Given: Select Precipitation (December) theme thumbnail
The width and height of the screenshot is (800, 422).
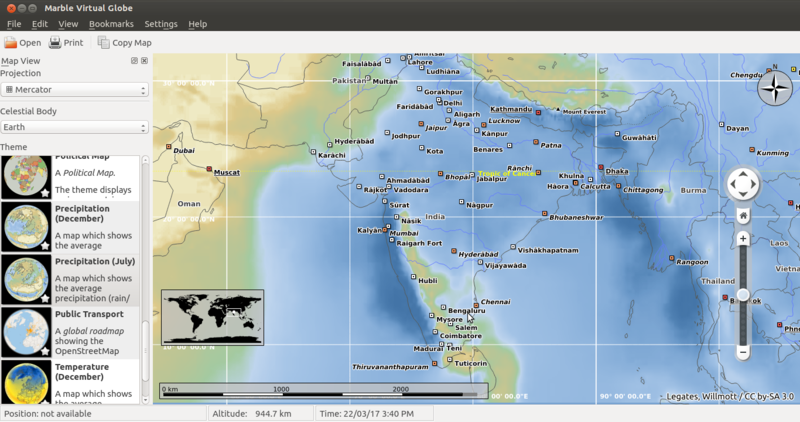Looking at the screenshot, I should [x=26, y=227].
